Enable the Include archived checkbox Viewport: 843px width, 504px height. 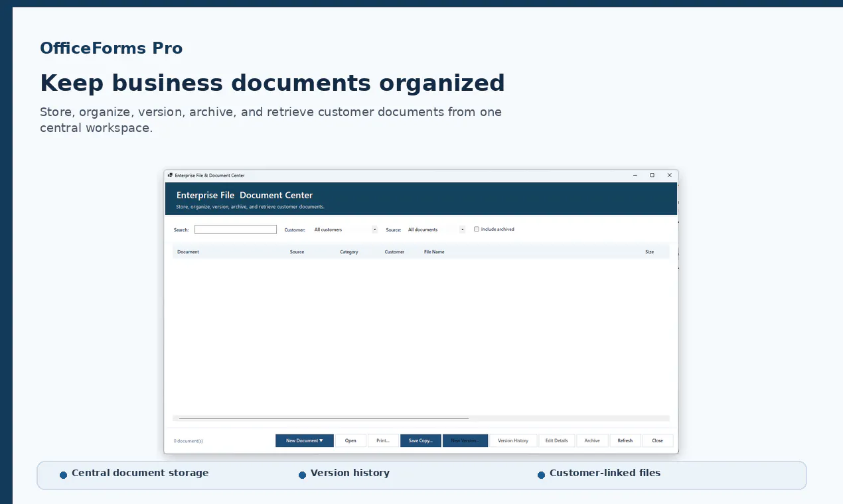(x=477, y=229)
